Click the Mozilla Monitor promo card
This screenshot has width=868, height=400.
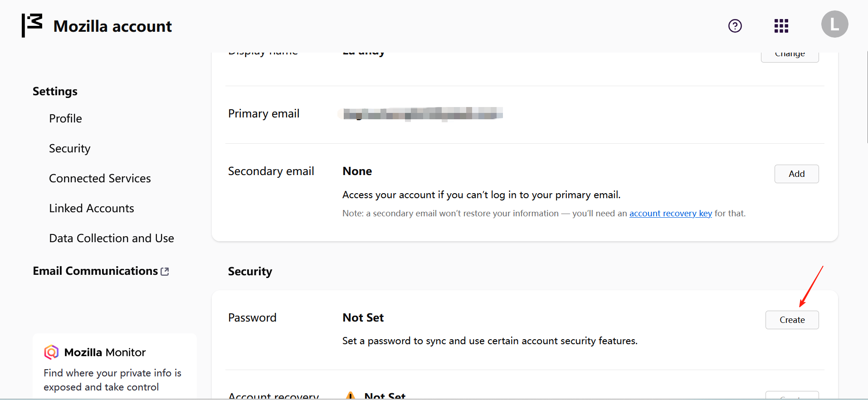tap(114, 367)
